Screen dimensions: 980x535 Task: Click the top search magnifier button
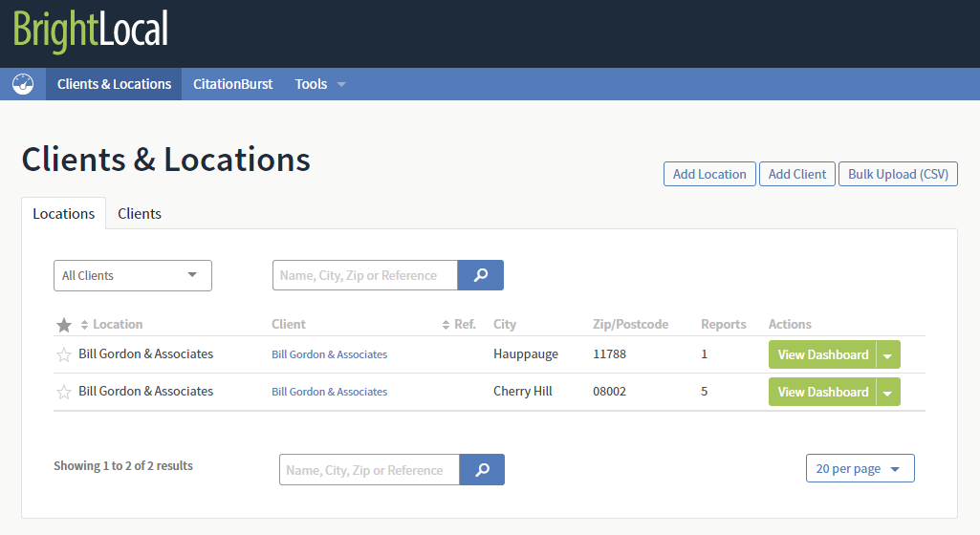pyautogui.click(x=481, y=275)
